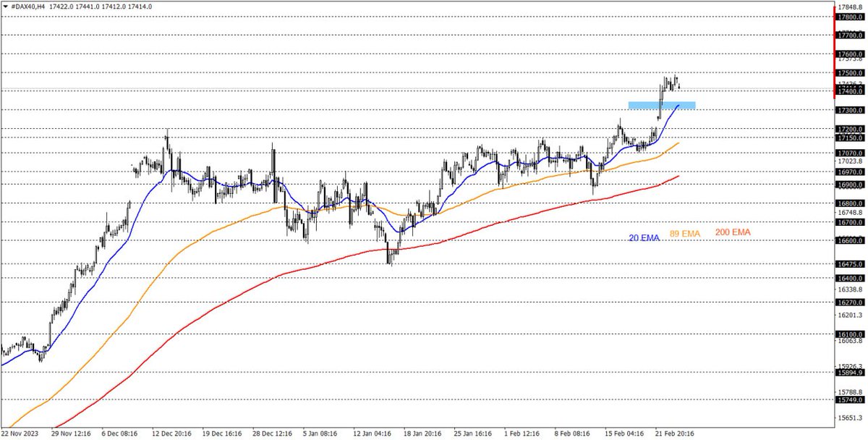Screen dimensions: 868x440
Task: Click the 16201.3 price scale value
Action: click(x=850, y=315)
